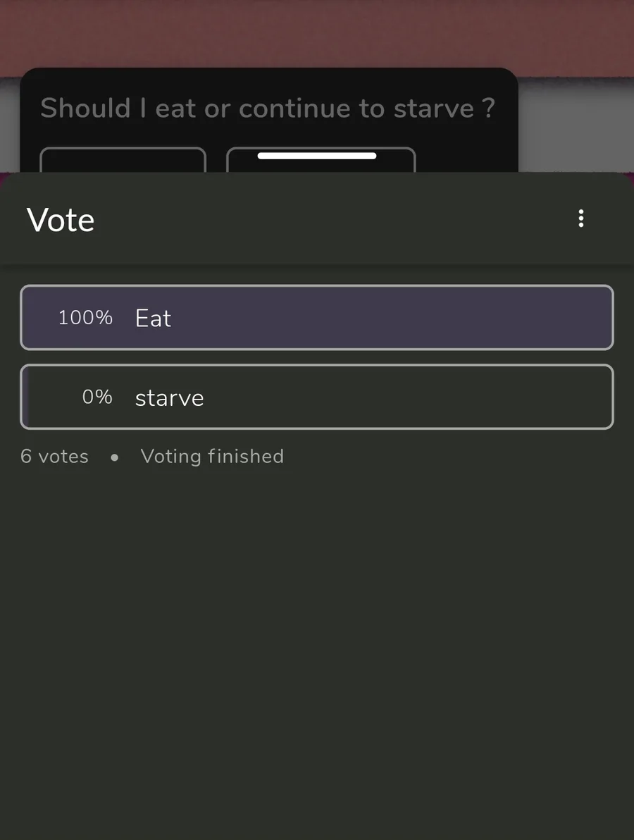
Task: Select the starve poll option
Action: [317, 397]
